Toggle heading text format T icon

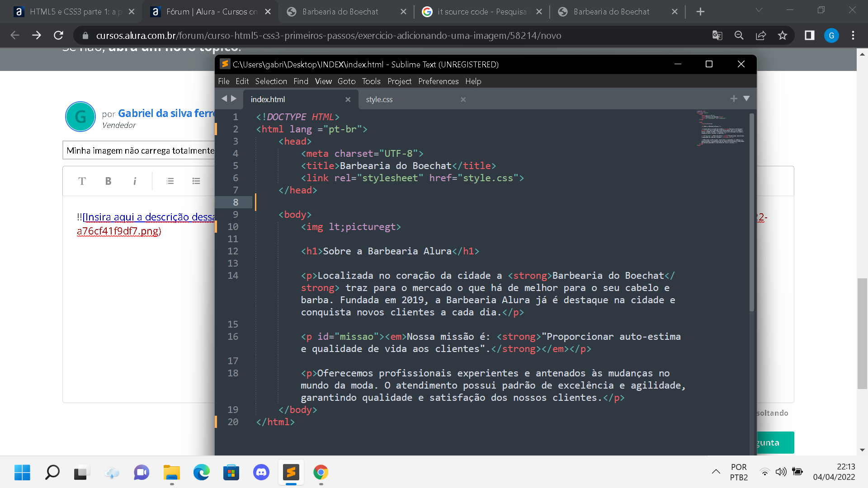point(82,181)
